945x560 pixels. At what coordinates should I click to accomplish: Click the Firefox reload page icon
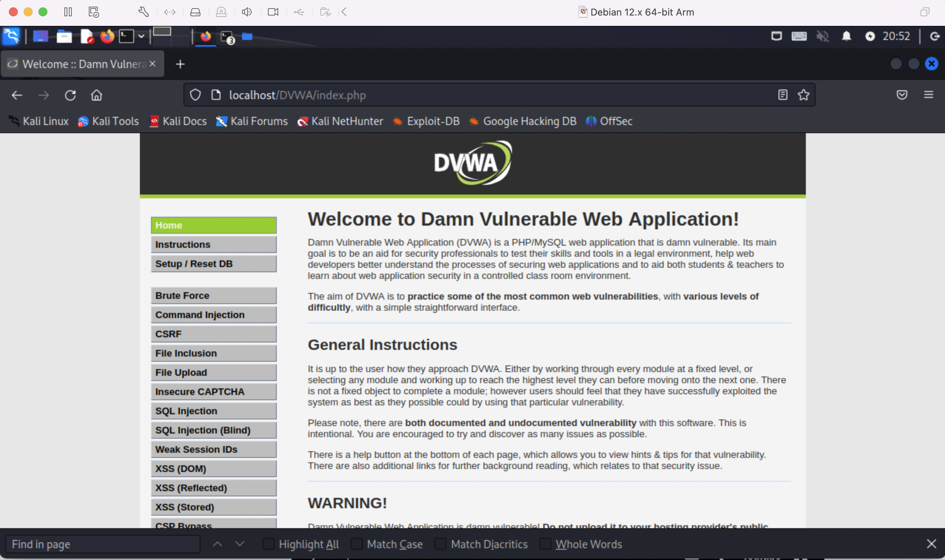70,95
